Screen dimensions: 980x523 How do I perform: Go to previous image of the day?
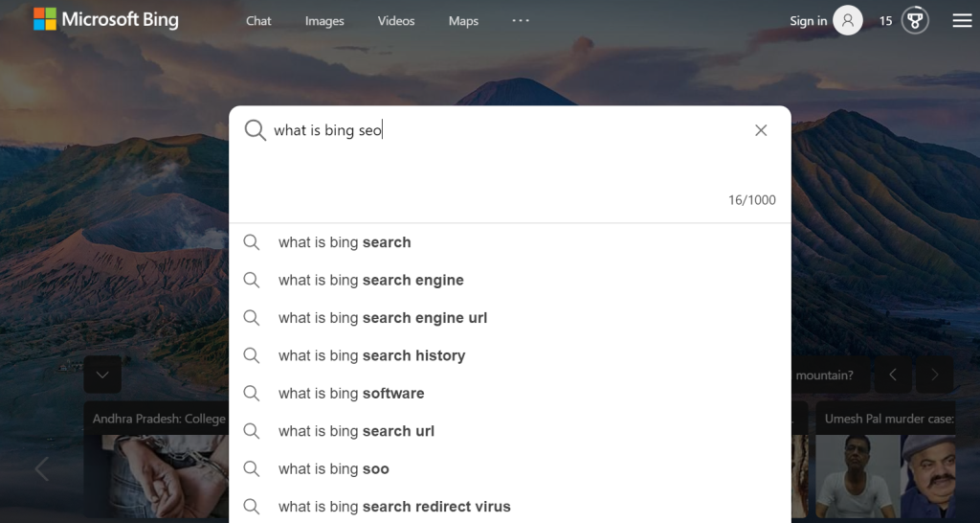[893, 375]
